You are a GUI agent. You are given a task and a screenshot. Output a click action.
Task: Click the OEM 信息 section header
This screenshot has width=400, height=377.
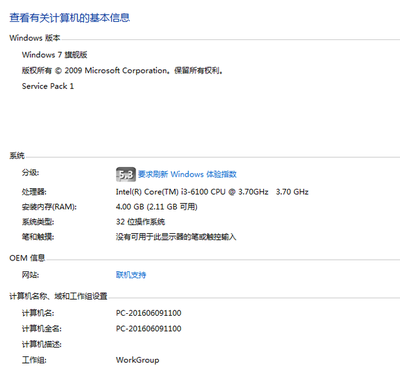(x=27, y=258)
